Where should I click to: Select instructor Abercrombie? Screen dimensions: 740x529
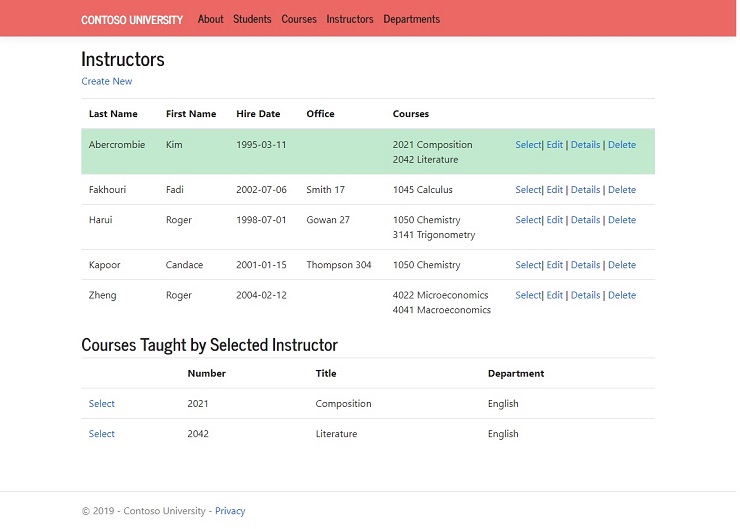(x=528, y=145)
